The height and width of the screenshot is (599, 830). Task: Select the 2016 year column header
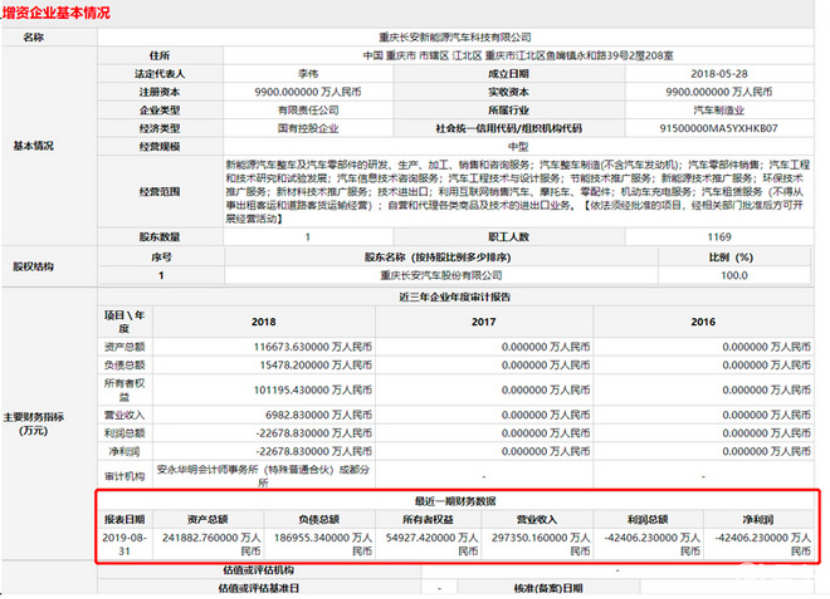pyautogui.click(x=703, y=322)
